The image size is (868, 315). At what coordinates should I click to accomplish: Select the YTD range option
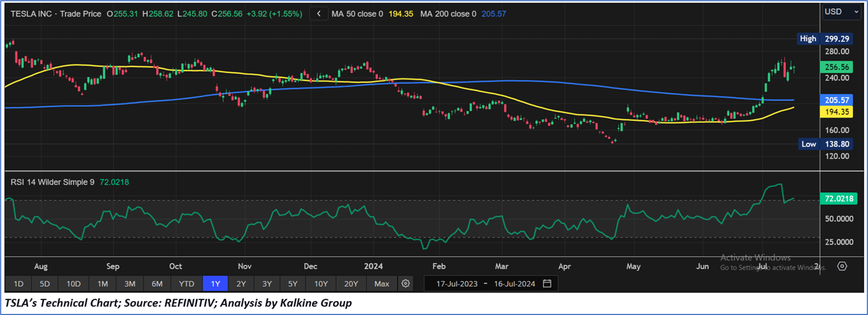186,284
